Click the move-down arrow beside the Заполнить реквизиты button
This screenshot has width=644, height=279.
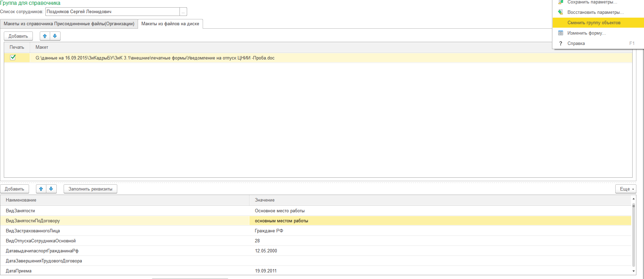coord(51,189)
